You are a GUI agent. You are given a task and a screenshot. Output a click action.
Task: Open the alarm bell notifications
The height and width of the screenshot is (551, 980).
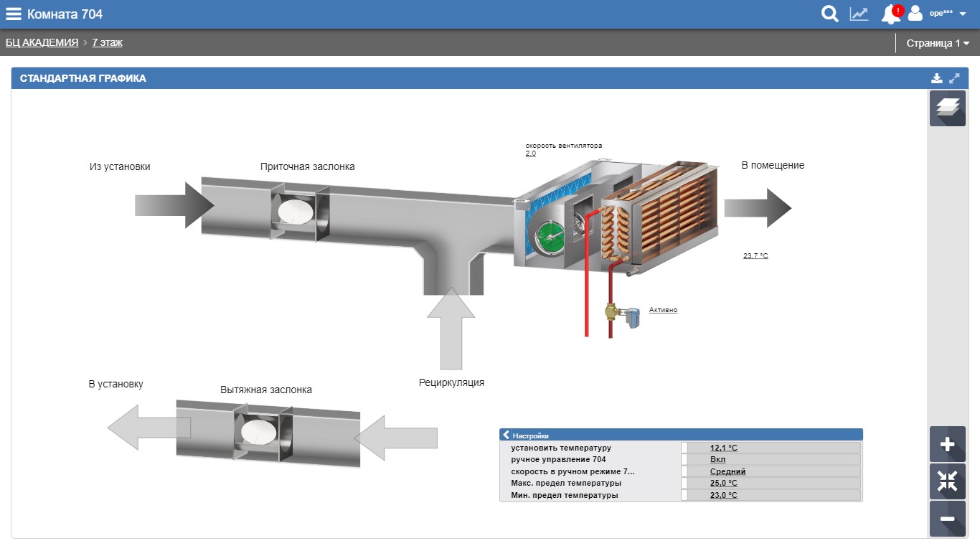pyautogui.click(x=890, y=14)
